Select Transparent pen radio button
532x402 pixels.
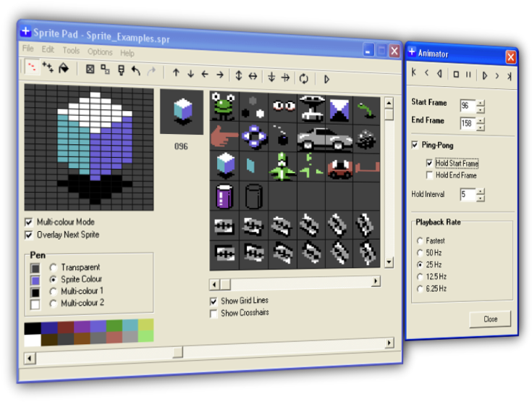tap(53, 267)
